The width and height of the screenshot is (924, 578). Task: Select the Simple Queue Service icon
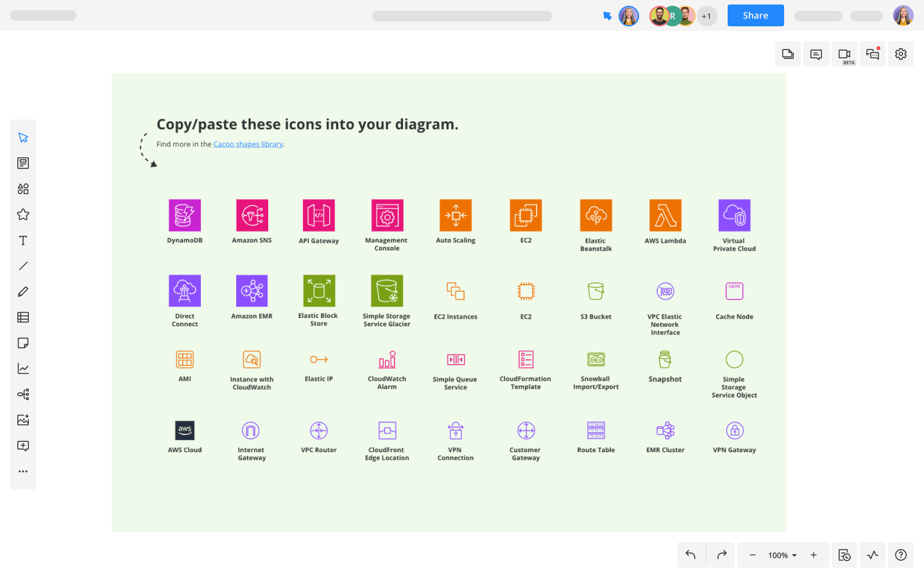pos(456,360)
